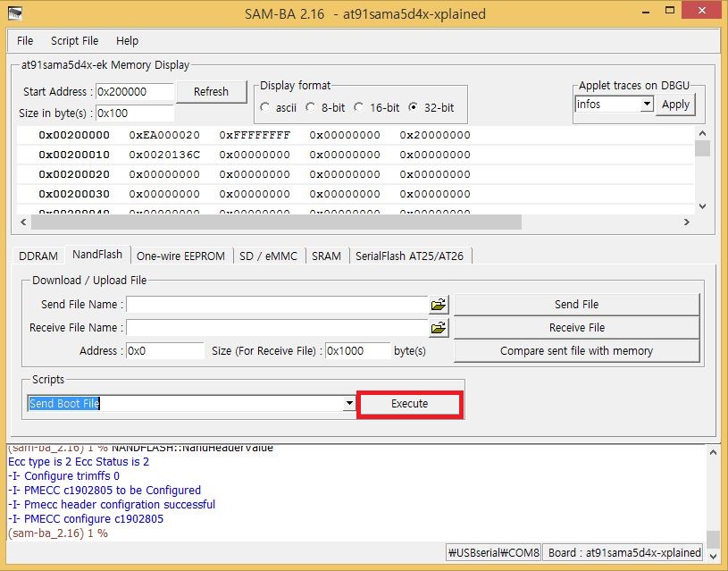The width and height of the screenshot is (728, 571).
Task: Open the applet traces infos dropdown
Action: pos(648,105)
